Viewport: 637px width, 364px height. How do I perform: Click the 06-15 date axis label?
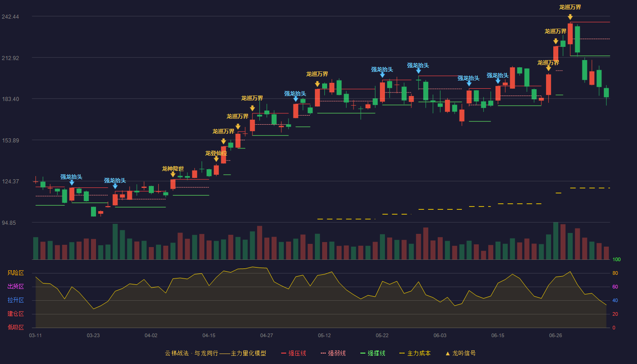498,335
